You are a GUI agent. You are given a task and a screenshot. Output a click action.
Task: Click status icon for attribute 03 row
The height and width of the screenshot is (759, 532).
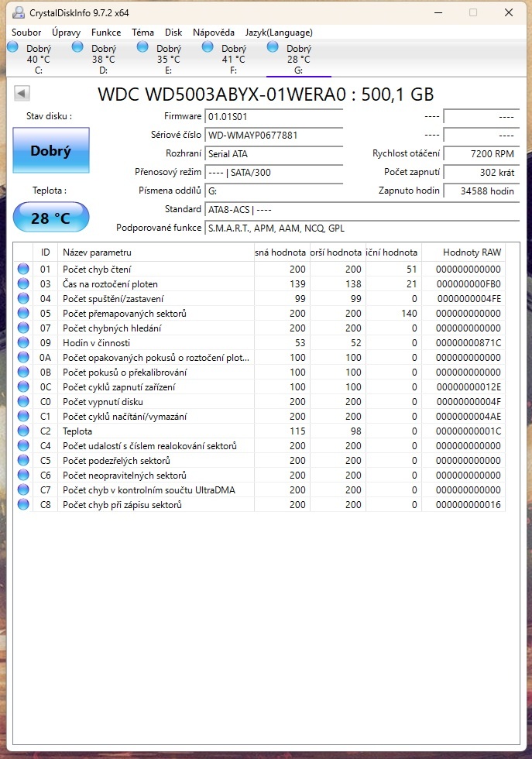pos(23,283)
